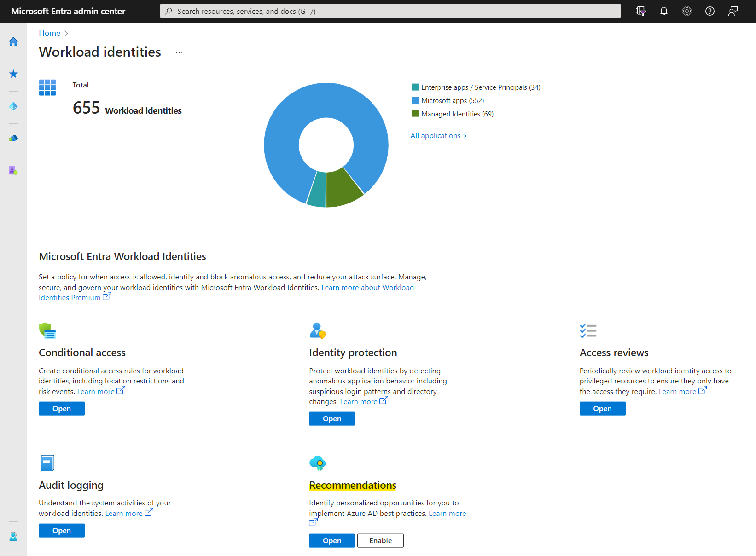Open Identity protection
Screen dimensions: 756x556
click(332, 419)
